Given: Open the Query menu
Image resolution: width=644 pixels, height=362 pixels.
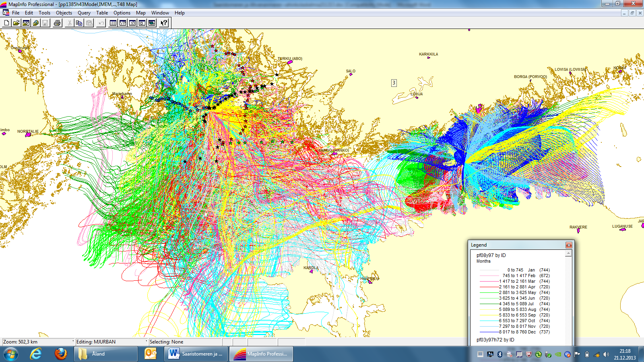Looking at the screenshot, I should coord(84,13).
